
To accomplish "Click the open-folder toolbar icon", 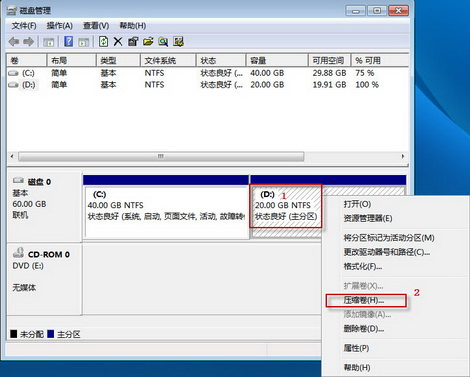I will click(x=148, y=42).
